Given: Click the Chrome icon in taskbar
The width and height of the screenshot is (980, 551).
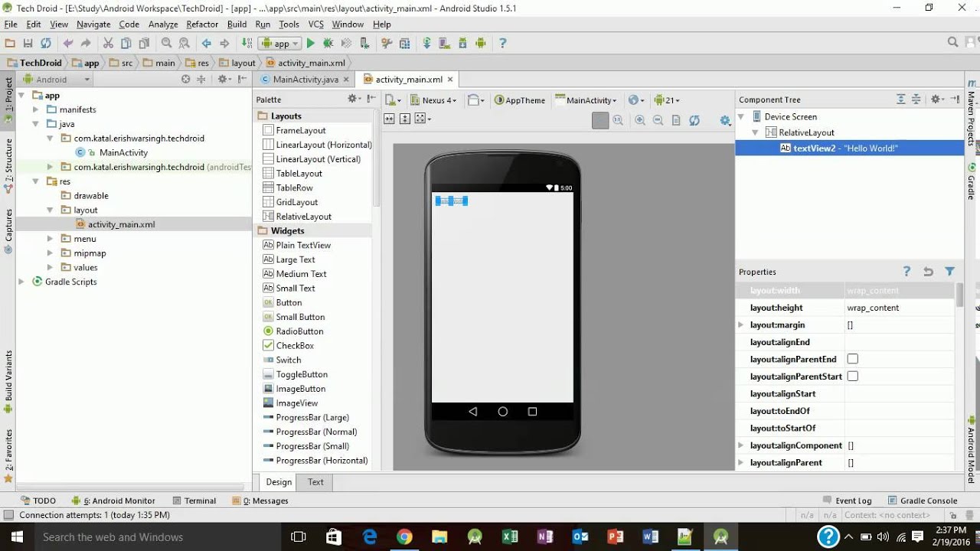Looking at the screenshot, I should click(404, 536).
